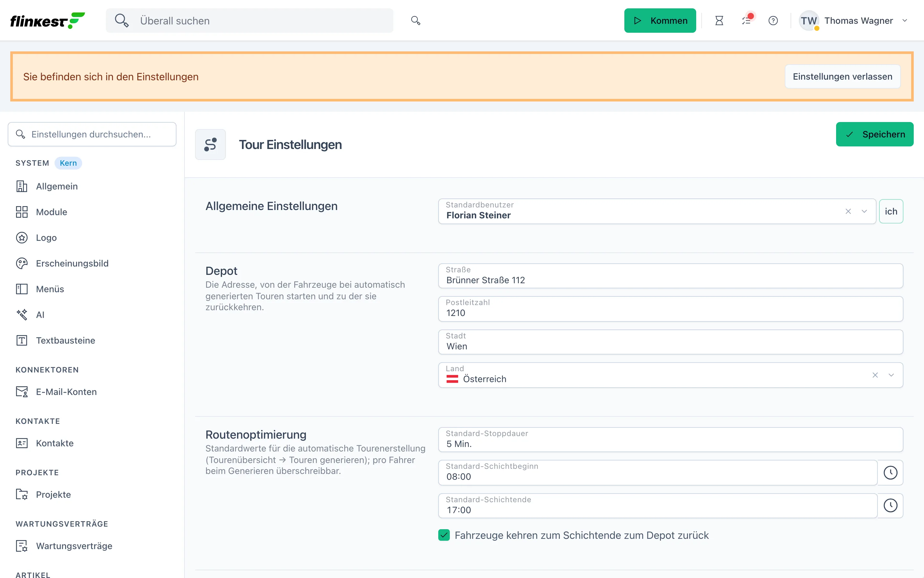
Task: Expand the Land dropdown
Action: click(891, 375)
